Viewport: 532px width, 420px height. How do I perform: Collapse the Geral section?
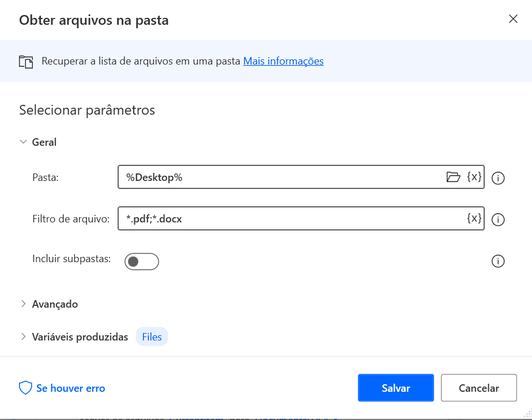coord(23,142)
